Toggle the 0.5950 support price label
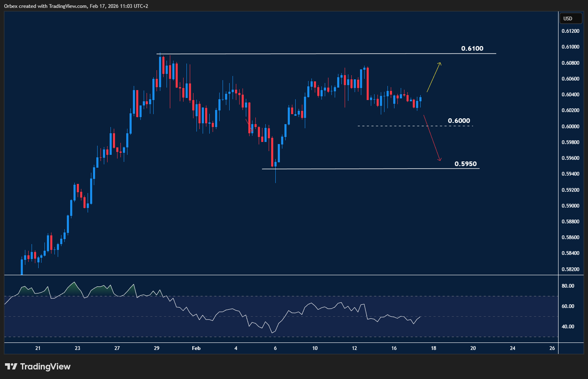The height and width of the screenshot is (379, 588). pyautogui.click(x=466, y=164)
